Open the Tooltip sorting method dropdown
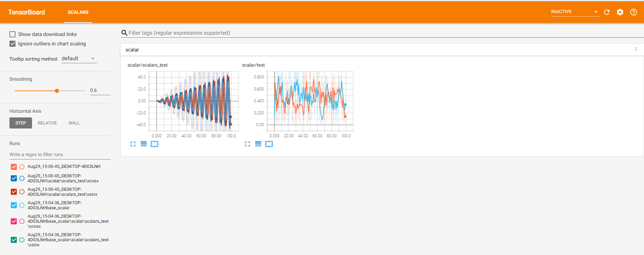644x255 pixels. pos(79,59)
